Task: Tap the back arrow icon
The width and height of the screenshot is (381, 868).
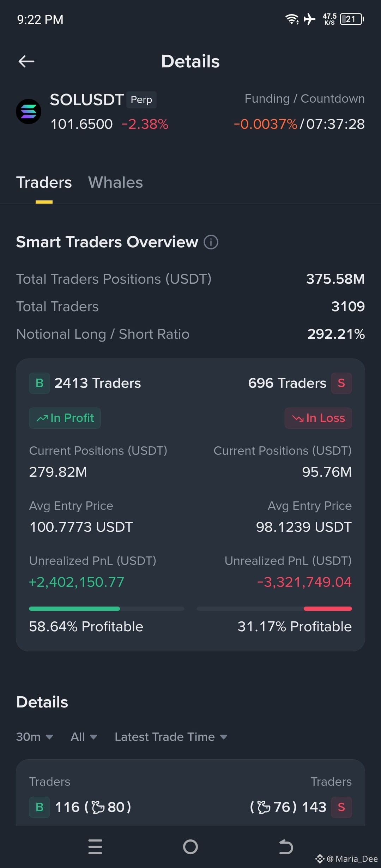Action: pos(26,61)
